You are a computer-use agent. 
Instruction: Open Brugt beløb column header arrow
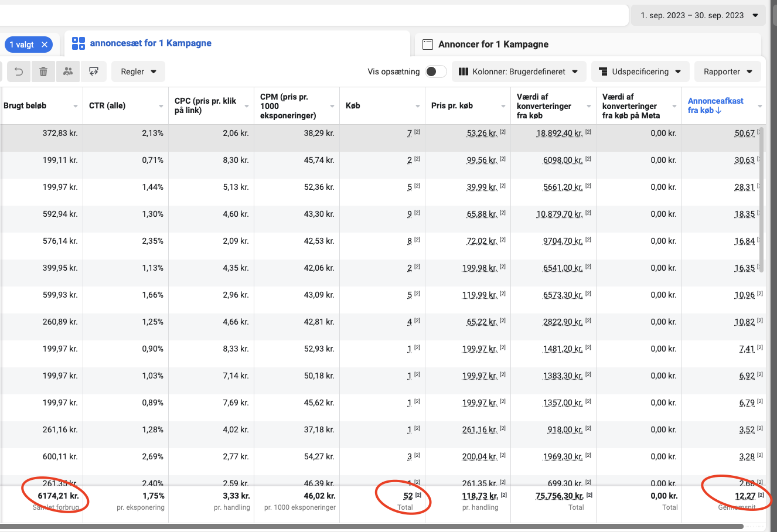(76, 106)
